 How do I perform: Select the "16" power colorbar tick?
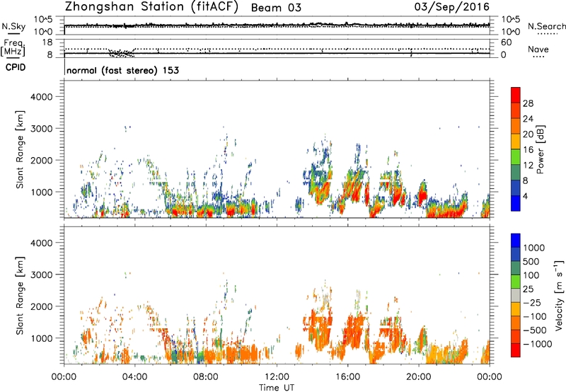pos(528,150)
